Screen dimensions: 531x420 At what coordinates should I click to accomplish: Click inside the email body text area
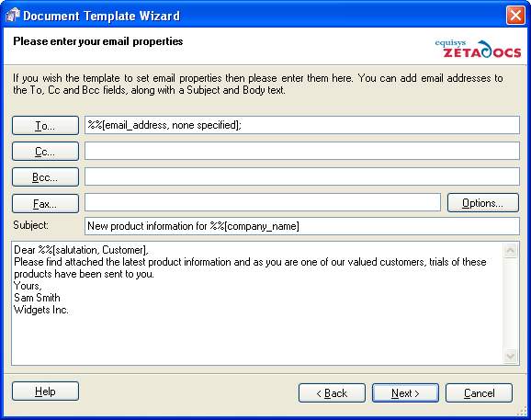tap(257, 303)
